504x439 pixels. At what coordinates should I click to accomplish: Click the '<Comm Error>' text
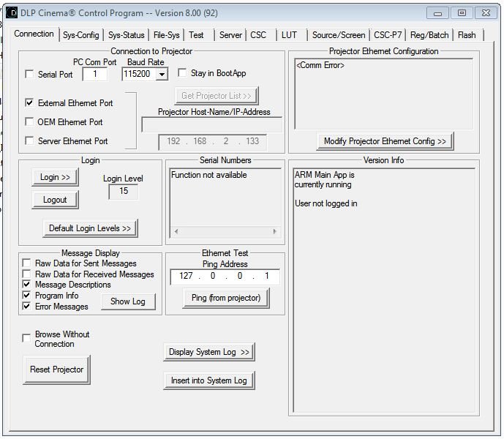coord(320,65)
